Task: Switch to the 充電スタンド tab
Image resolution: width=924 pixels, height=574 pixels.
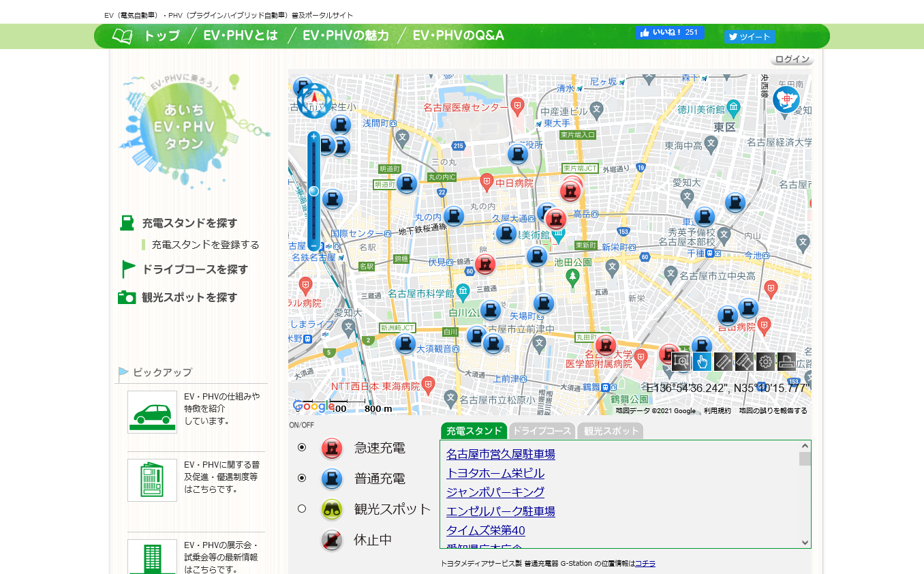Action: (474, 431)
